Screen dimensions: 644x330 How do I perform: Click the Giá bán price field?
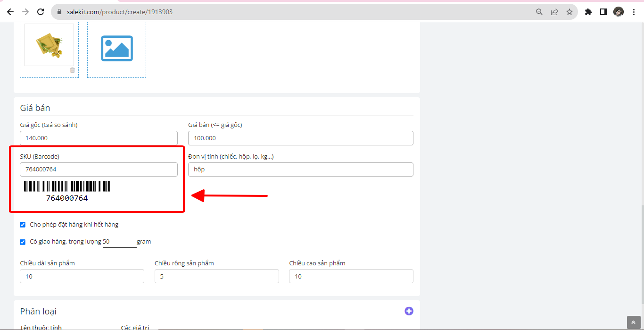click(x=300, y=138)
